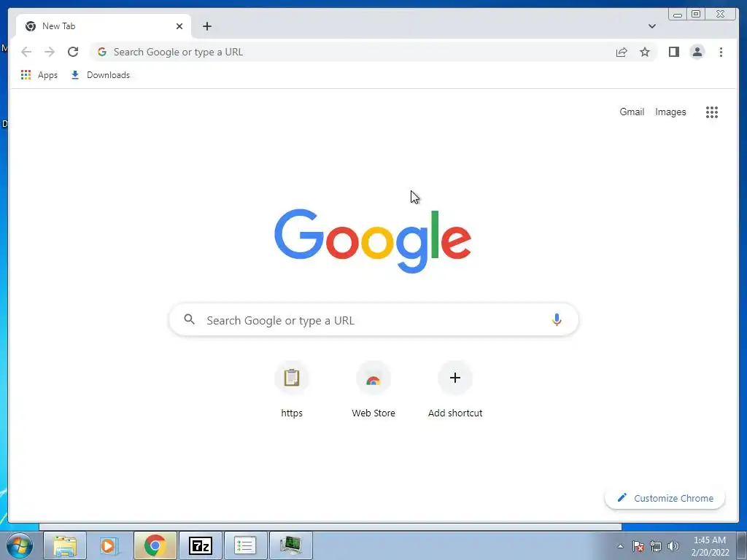Close the New Tab tab
The image size is (747, 560).
coord(179,26)
